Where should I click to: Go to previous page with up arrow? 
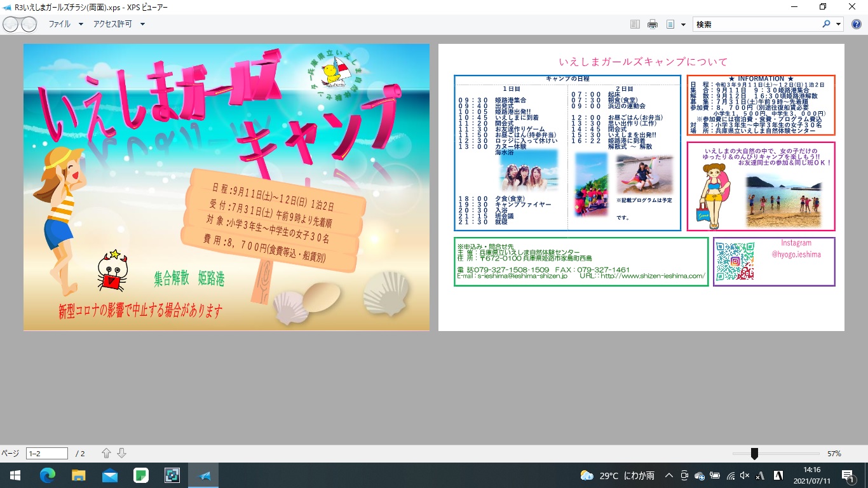[x=106, y=453]
